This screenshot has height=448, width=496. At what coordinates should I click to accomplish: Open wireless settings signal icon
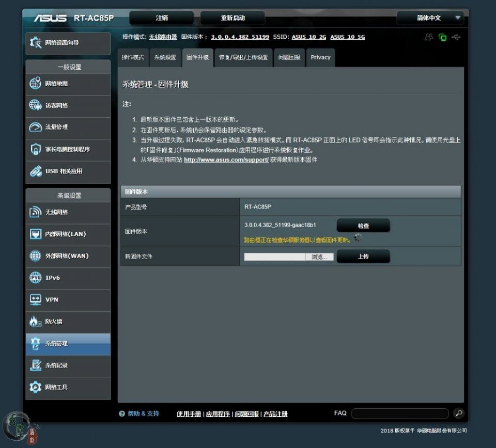point(35,212)
